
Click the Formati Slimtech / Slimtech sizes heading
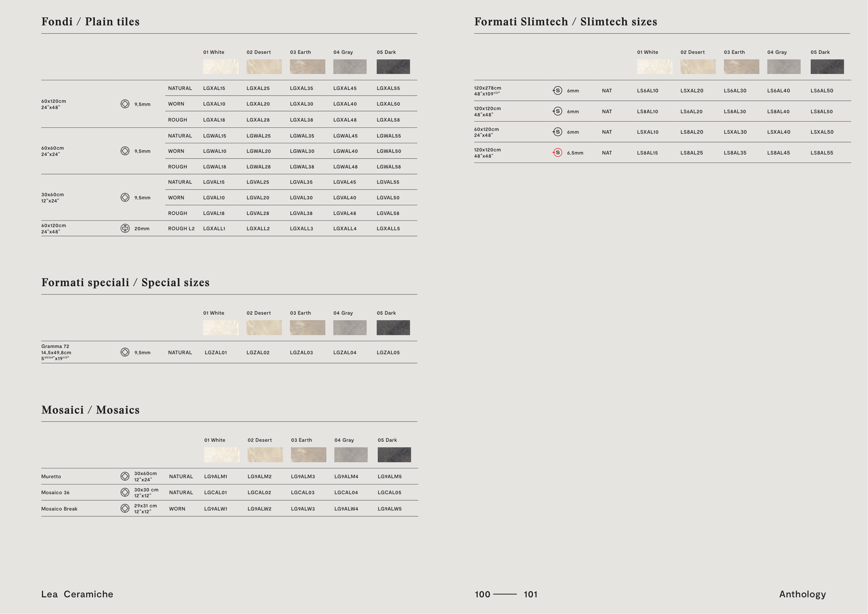point(566,22)
